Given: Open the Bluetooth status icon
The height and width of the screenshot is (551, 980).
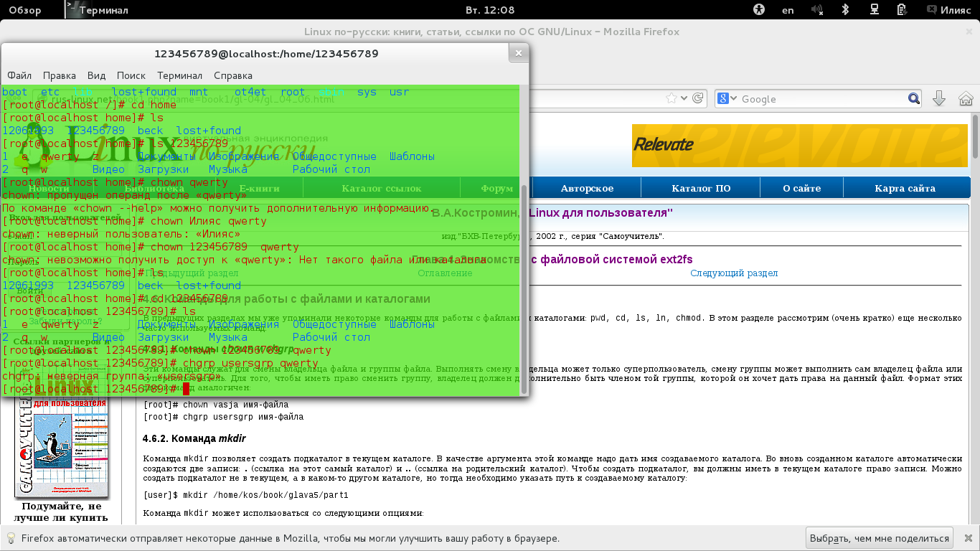Looking at the screenshot, I should coord(845,10).
